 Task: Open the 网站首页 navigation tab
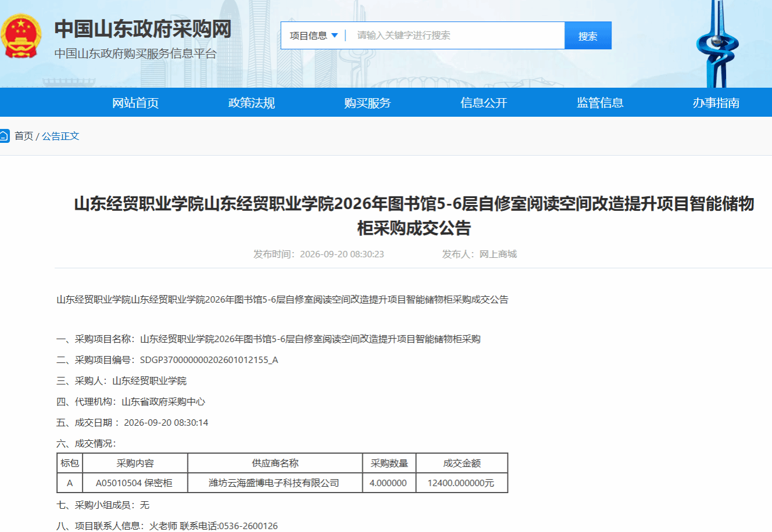coord(135,103)
